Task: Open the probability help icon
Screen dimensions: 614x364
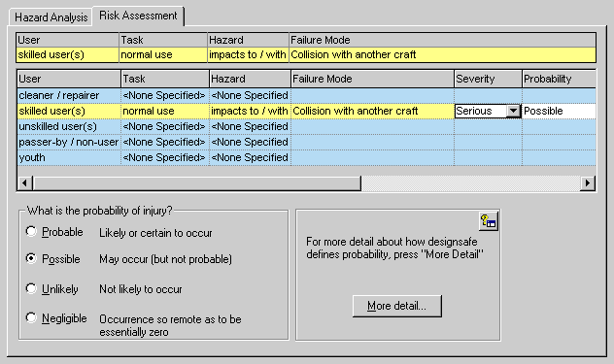Action: click(x=489, y=222)
